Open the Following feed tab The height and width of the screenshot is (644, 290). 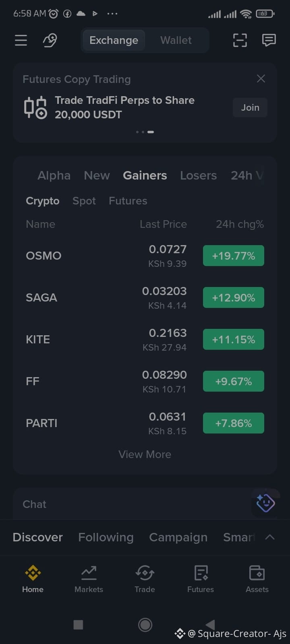pyautogui.click(x=106, y=537)
